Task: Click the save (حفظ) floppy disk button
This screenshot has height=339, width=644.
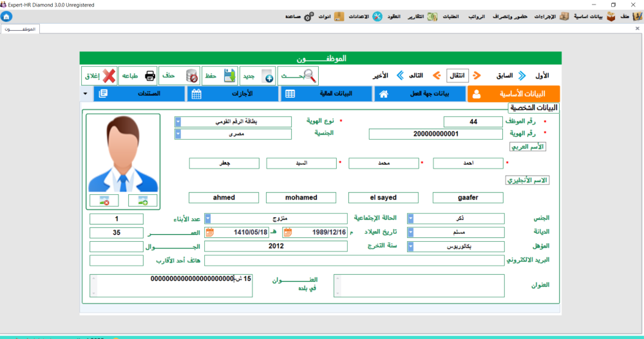Action: pos(220,76)
